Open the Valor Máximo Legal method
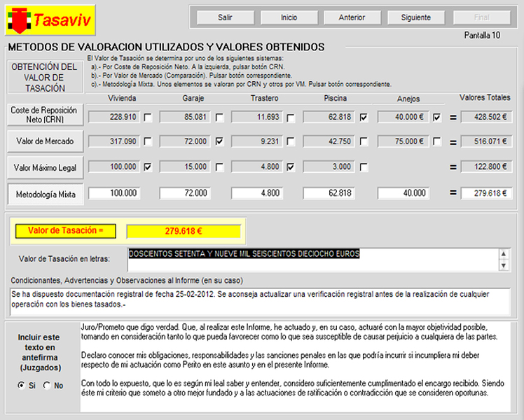This screenshot has width=524, height=420. click(x=46, y=167)
